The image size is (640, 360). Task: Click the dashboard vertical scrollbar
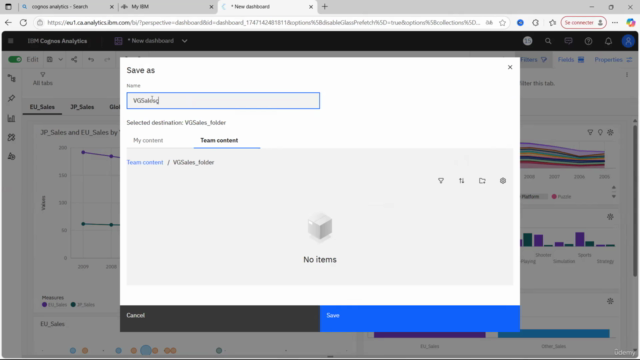click(x=635, y=200)
